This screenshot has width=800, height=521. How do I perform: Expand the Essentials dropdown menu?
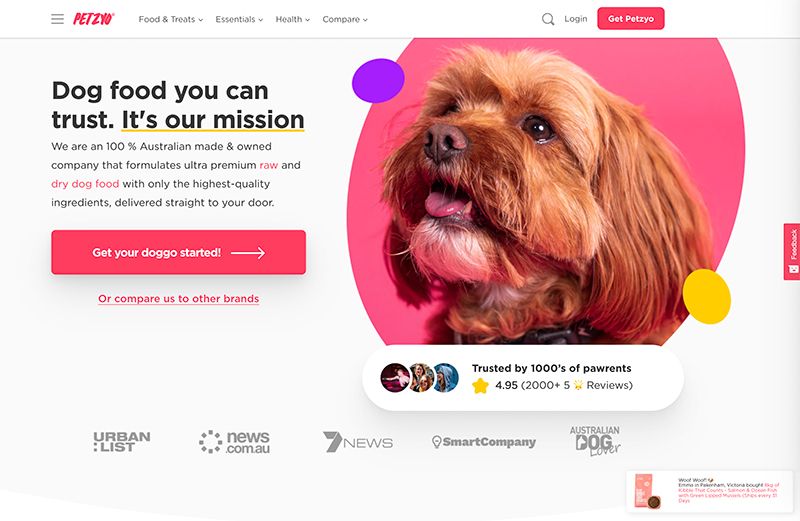click(x=239, y=19)
